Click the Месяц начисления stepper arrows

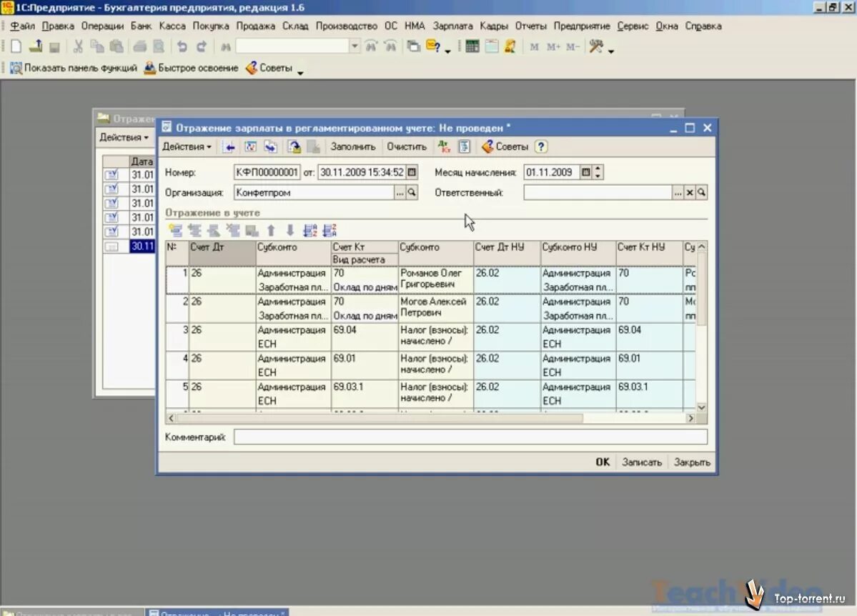click(x=598, y=173)
